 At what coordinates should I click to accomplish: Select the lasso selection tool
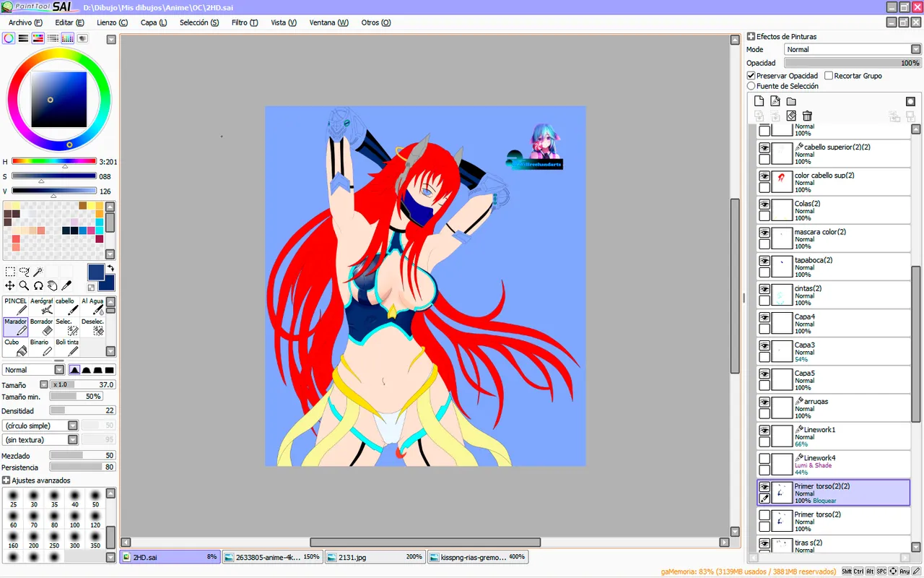(x=25, y=272)
